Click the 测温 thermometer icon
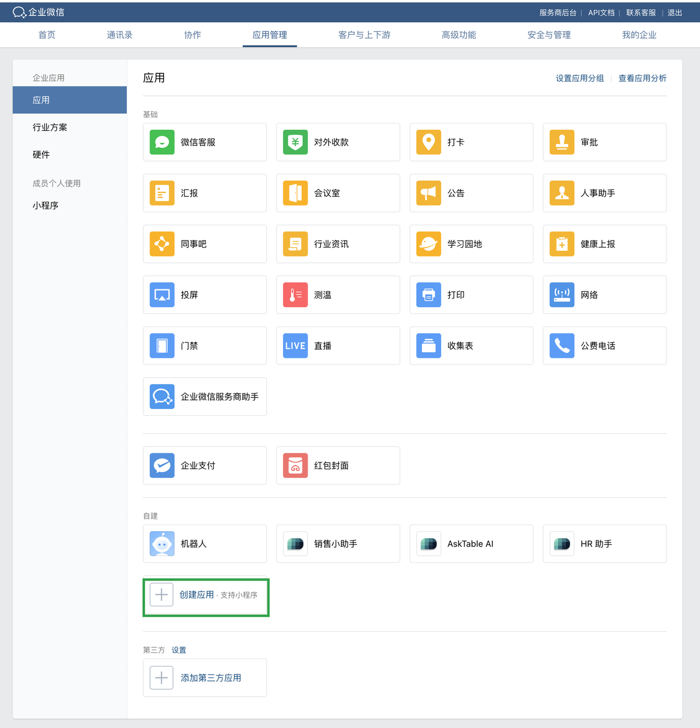The image size is (700, 728). (295, 295)
